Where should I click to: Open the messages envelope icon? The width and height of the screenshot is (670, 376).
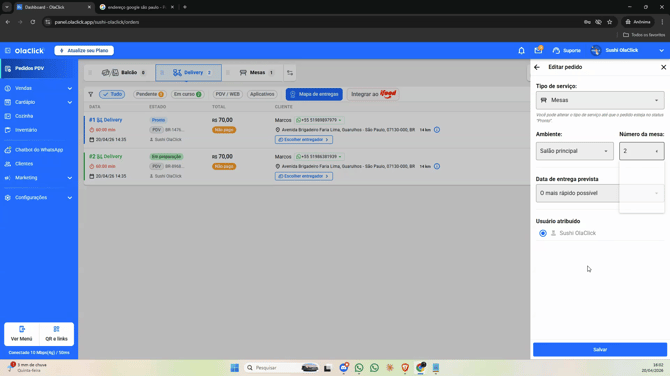click(538, 50)
